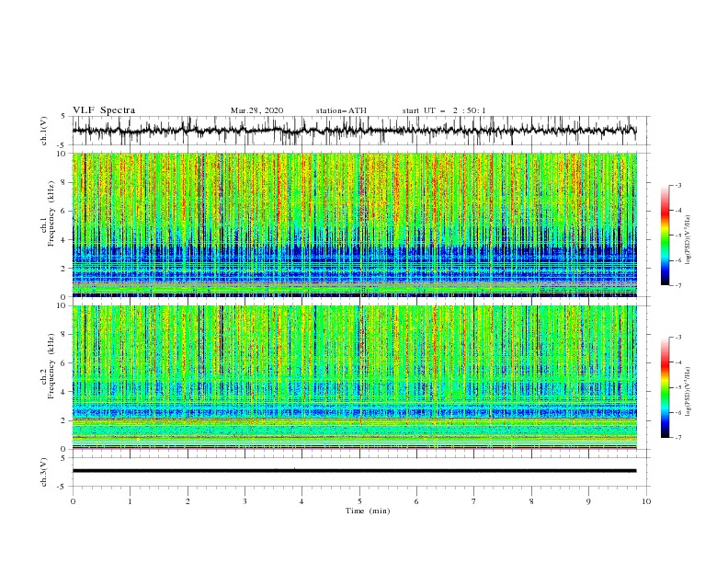Click the "Time (min)" axis title
Viewport: 728px width, 563px height.
pos(368,511)
